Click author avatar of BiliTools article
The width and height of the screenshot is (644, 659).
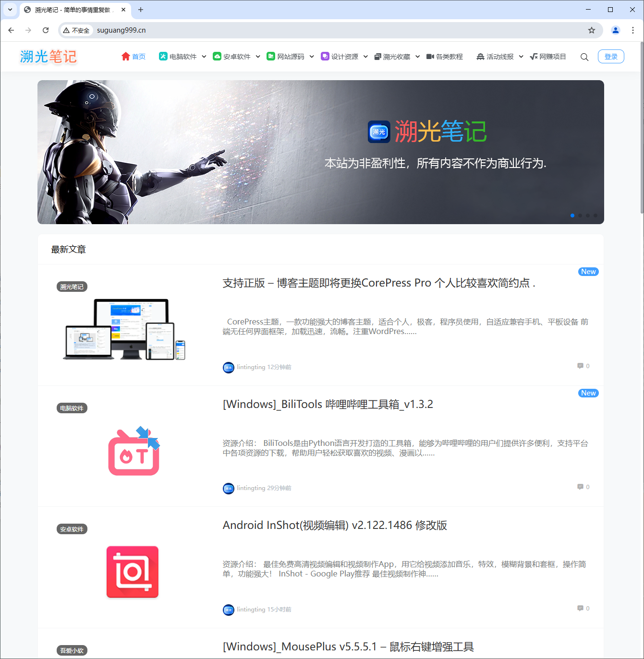pos(229,489)
